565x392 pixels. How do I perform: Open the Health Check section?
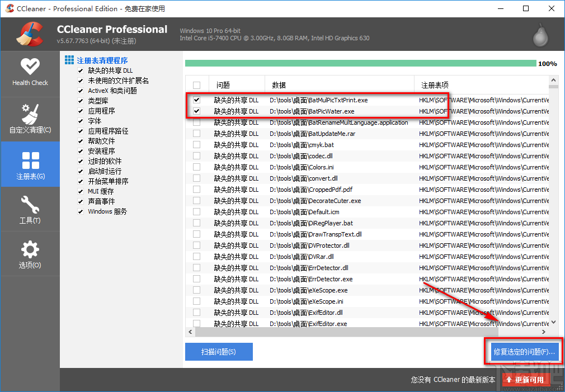tap(30, 73)
